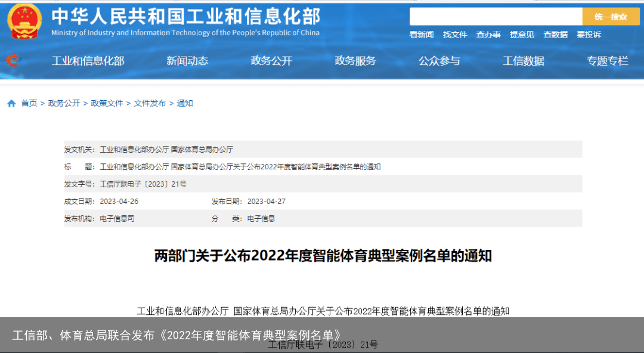The image size is (644, 353).
Task: Click the site title 中华人民共和国工业和信息化部
Action: (185, 17)
